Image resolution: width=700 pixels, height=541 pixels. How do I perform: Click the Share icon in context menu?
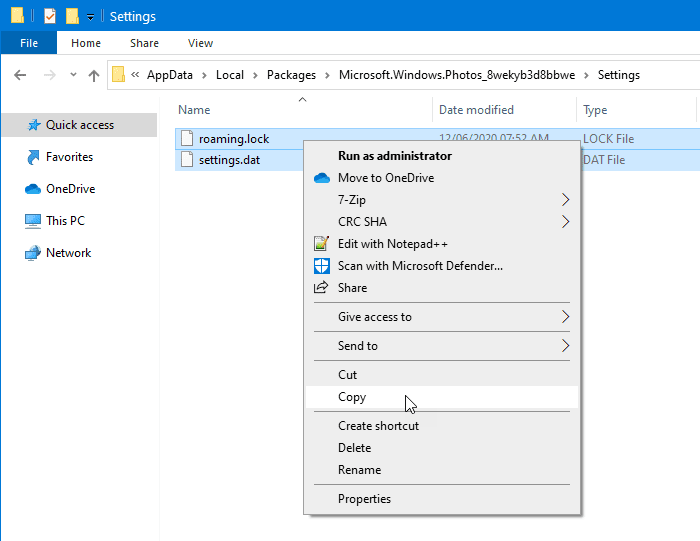coord(321,288)
